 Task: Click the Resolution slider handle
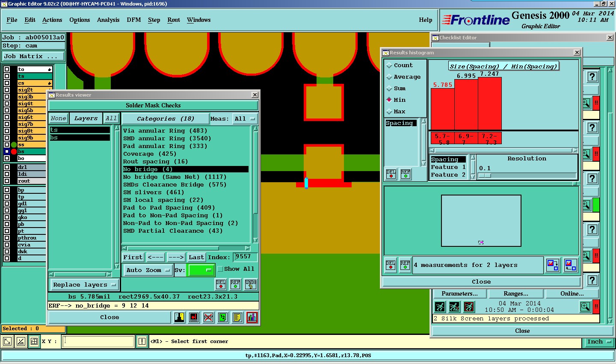click(x=485, y=175)
